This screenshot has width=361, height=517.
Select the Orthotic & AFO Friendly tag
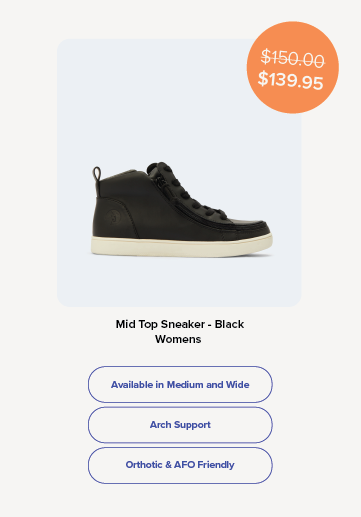[180, 465]
